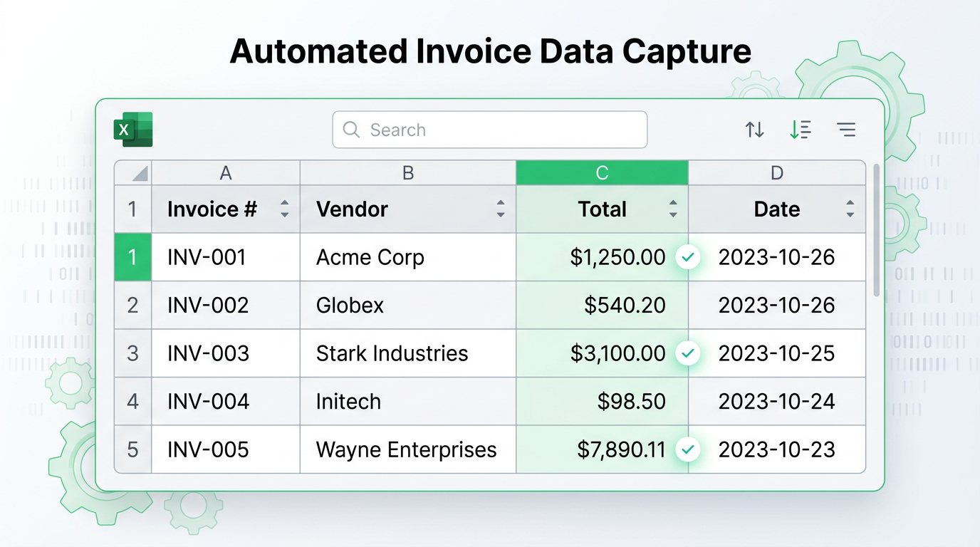
Task: Click the vertical scrollbar thumb
Action: (x=876, y=229)
